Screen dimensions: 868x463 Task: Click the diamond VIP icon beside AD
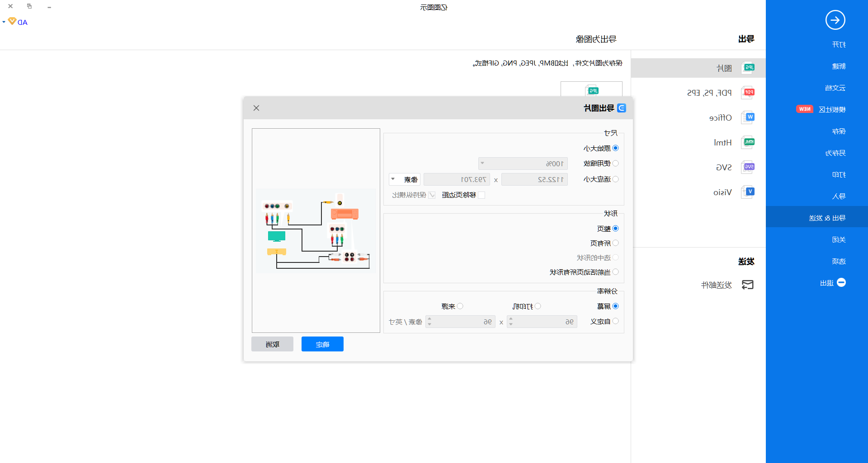pos(12,21)
